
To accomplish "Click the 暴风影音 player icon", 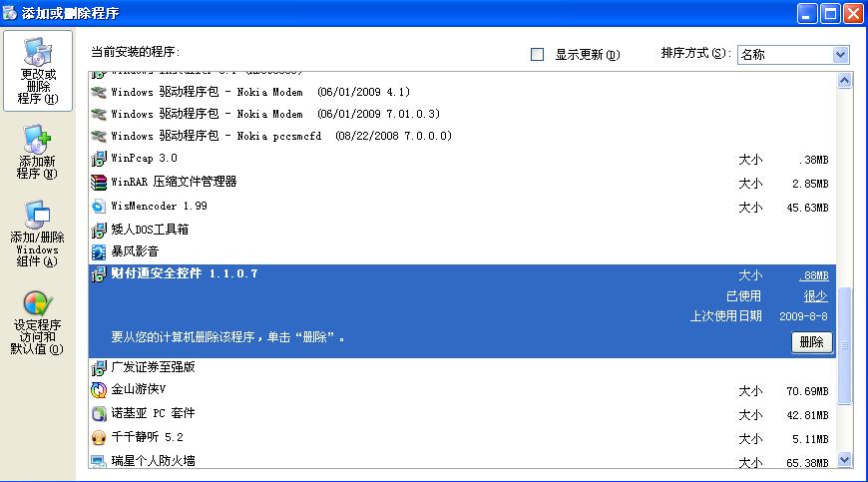I will tap(98, 252).
